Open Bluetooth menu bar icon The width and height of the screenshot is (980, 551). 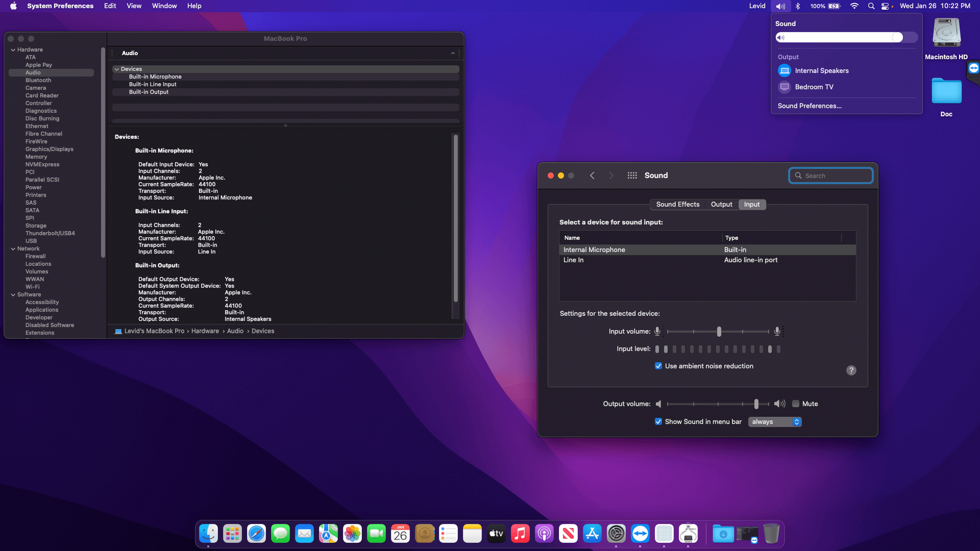click(x=798, y=6)
